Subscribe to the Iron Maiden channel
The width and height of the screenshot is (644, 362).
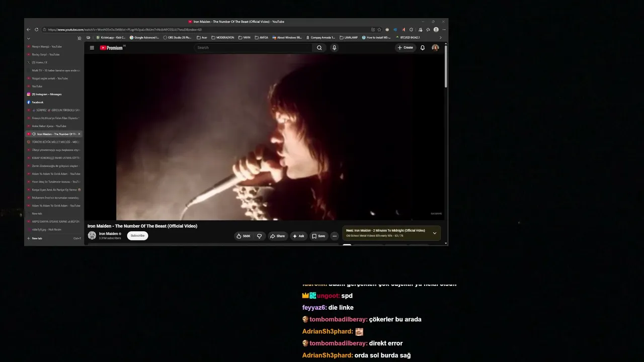[137, 236]
